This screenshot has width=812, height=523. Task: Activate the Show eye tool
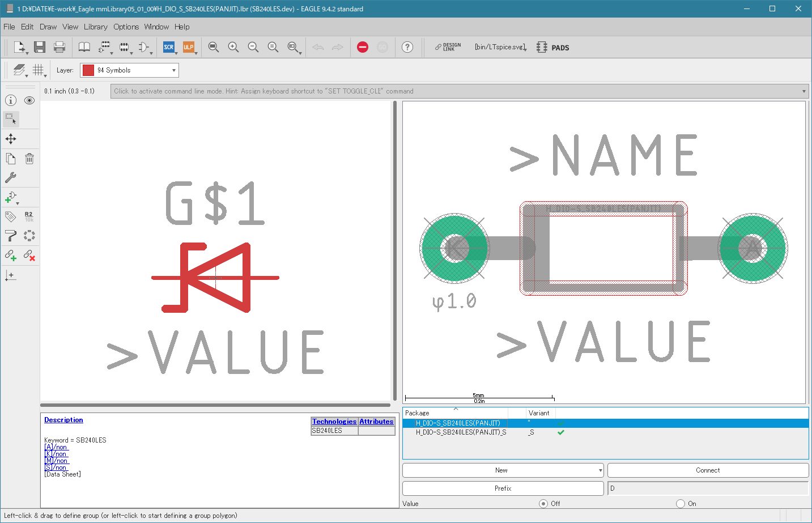[x=29, y=100]
